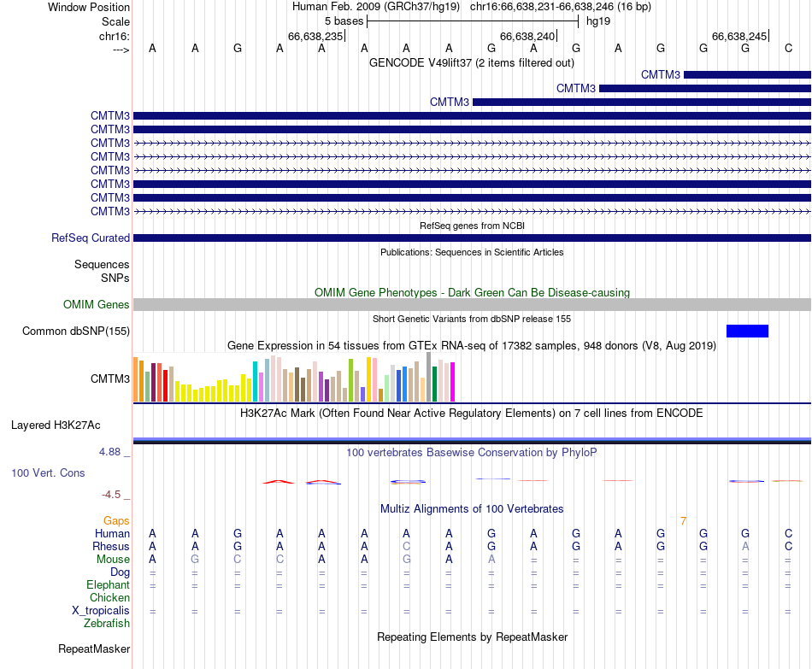Open Multiz Alignments of 100 Vertebrates title
The height and width of the screenshot is (669, 812).
click(x=472, y=509)
